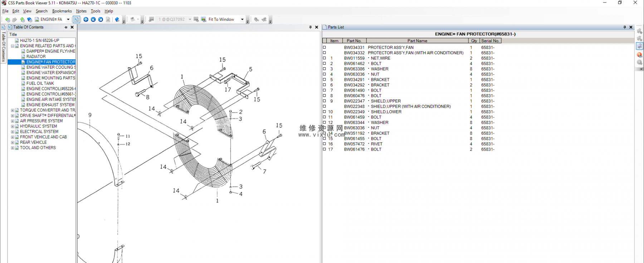Click the Title column header in contents
The height and width of the screenshot is (263, 644).
pyautogui.click(x=42, y=34)
